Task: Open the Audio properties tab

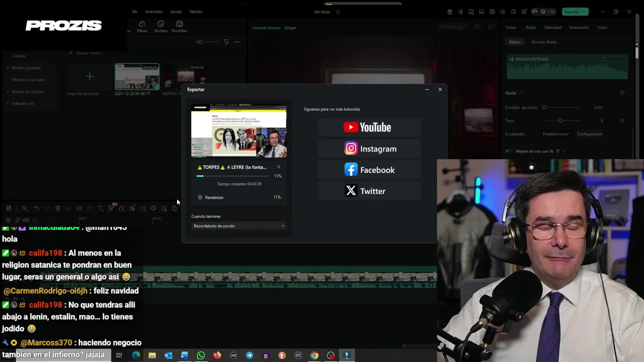Action: [531, 28]
